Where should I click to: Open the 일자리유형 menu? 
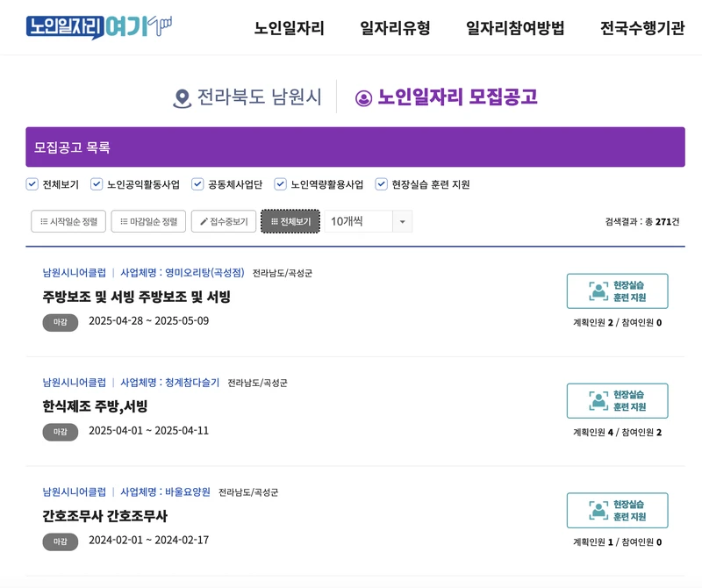pos(395,28)
